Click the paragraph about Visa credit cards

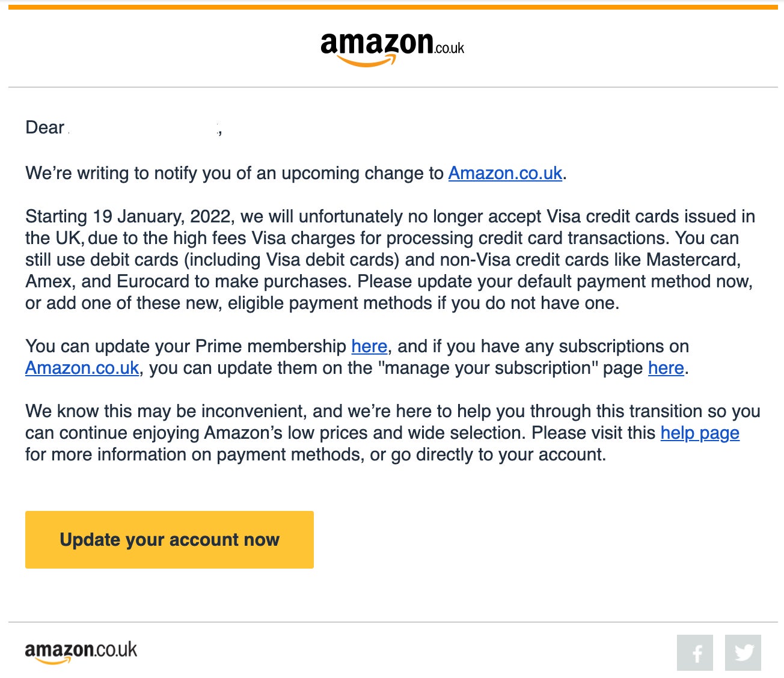(390, 260)
